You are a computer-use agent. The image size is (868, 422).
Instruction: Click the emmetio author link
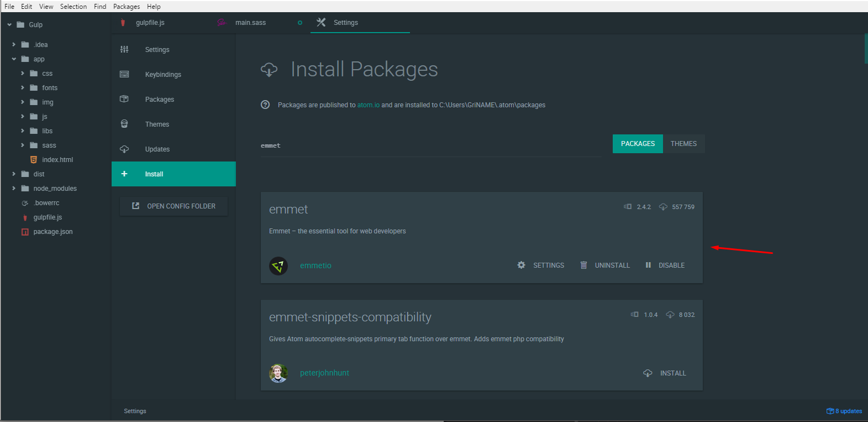(x=315, y=266)
